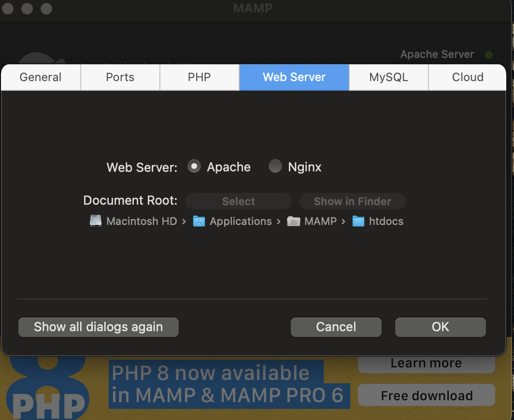This screenshot has width=514, height=420.
Task: Switch web server to Nginx
Action: (275, 166)
